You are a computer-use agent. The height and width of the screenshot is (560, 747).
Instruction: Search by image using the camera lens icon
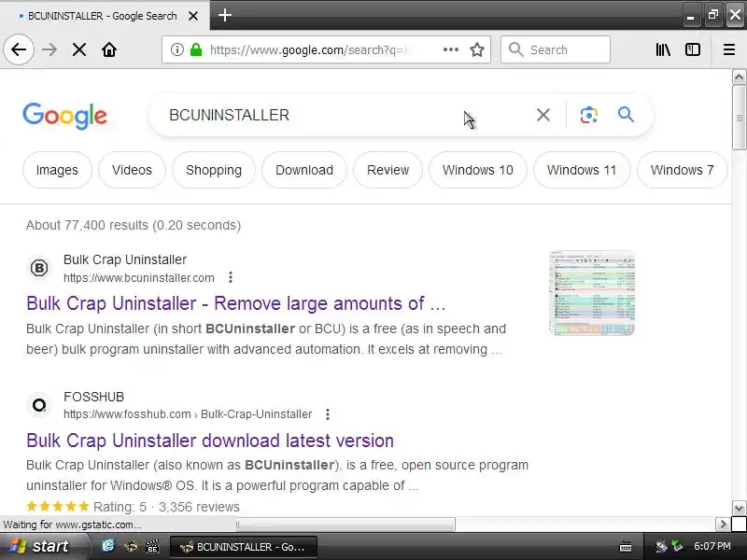tap(589, 115)
